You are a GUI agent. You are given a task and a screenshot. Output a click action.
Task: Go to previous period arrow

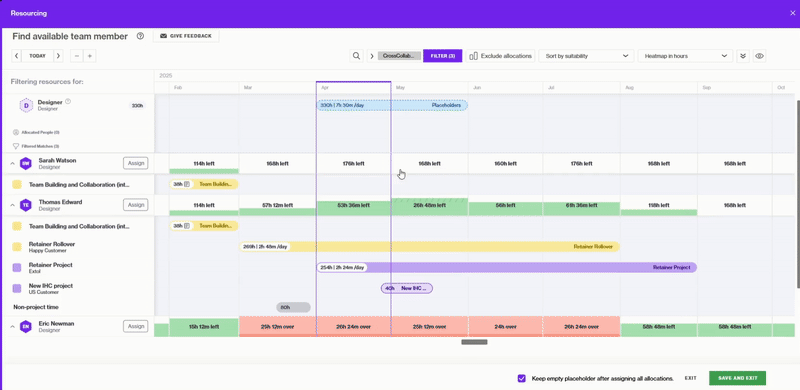17,56
